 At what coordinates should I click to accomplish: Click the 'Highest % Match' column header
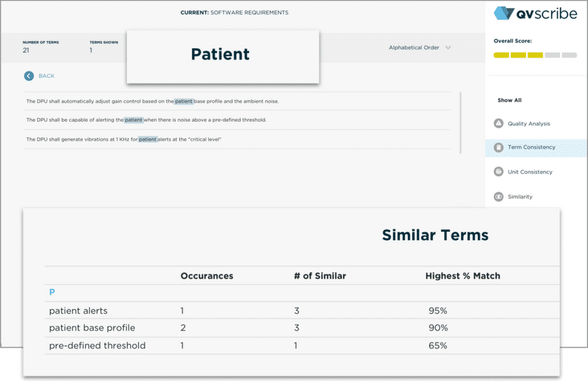click(462, 276)
